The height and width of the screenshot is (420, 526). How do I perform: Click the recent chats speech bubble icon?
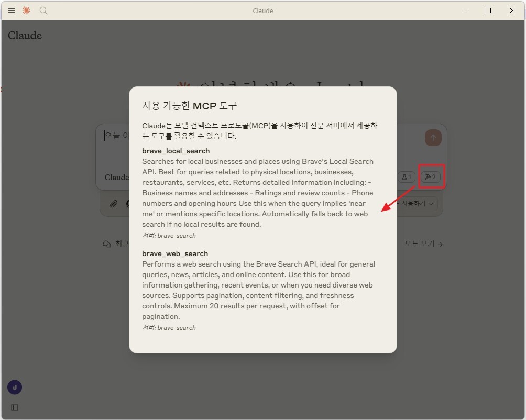107,244
